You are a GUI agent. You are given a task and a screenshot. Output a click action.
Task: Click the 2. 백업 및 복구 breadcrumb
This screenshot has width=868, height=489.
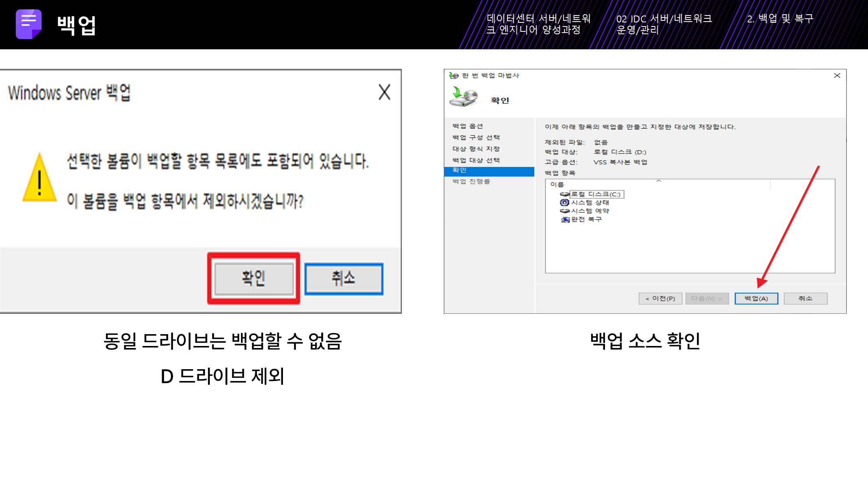tap(780, 19)
